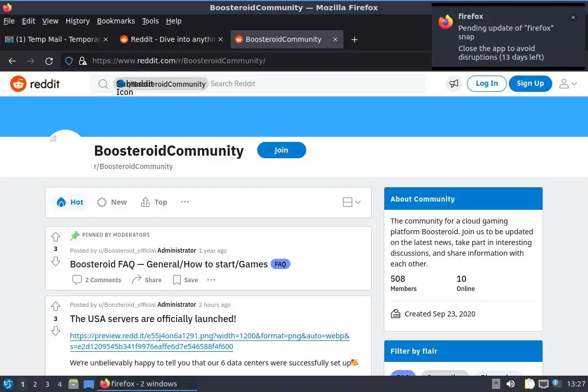Screen dimensions: 588x392
Task: Open the Bookmarks menu
Action: click(x=116, y=21)
